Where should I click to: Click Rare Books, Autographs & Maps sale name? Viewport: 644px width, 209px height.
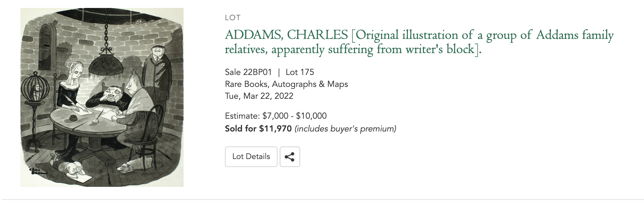coord(286,84)
